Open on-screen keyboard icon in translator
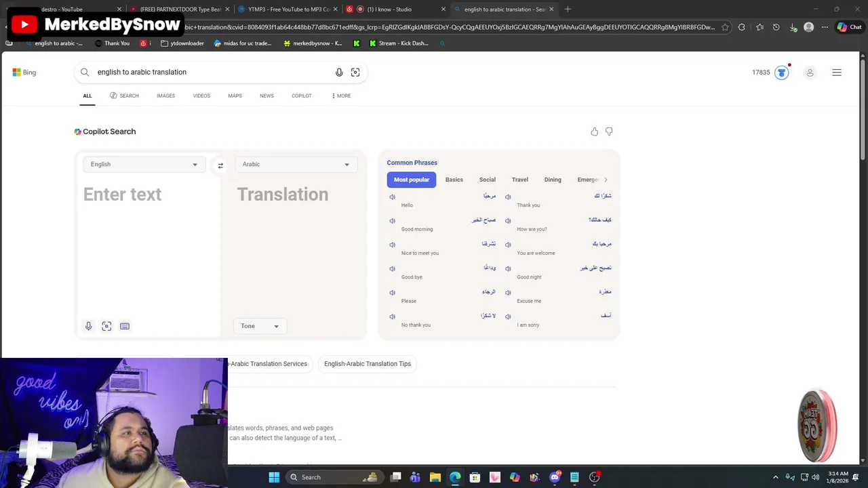 [x=125, y=326]
